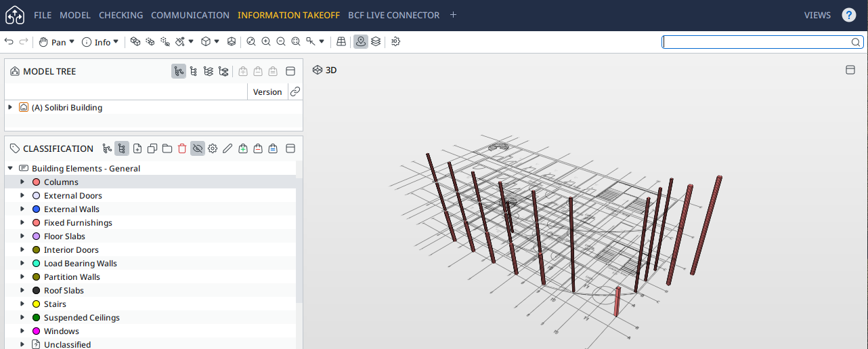Select the Roof Slabs item

[x=64, y=290]
